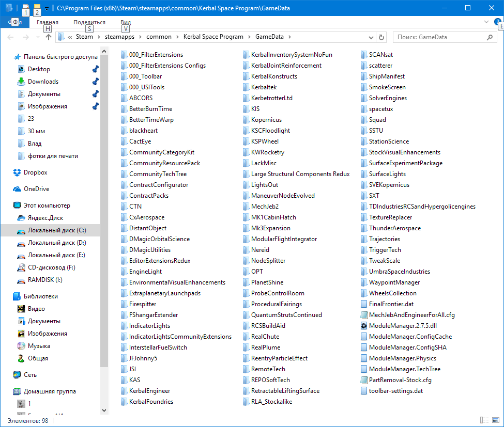
Task: Open the ModuleManager.2.7.5.dll file icon
Action: [x=364, y=326]
